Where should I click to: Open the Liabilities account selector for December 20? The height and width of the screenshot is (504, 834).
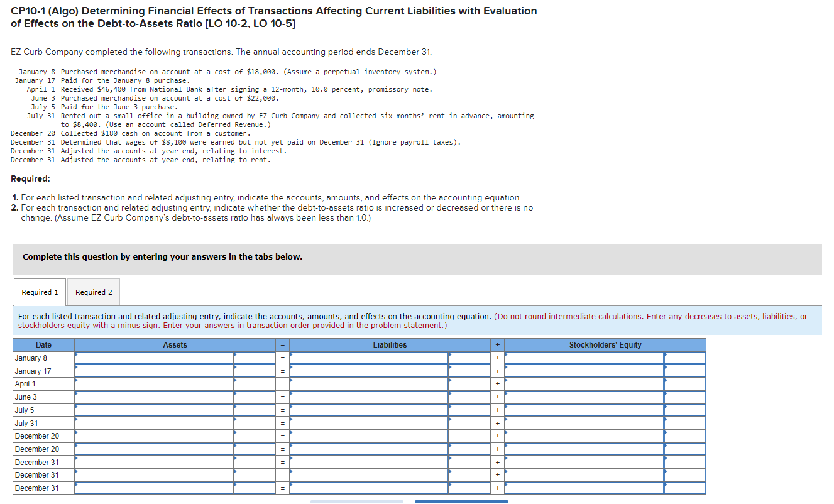370,436
